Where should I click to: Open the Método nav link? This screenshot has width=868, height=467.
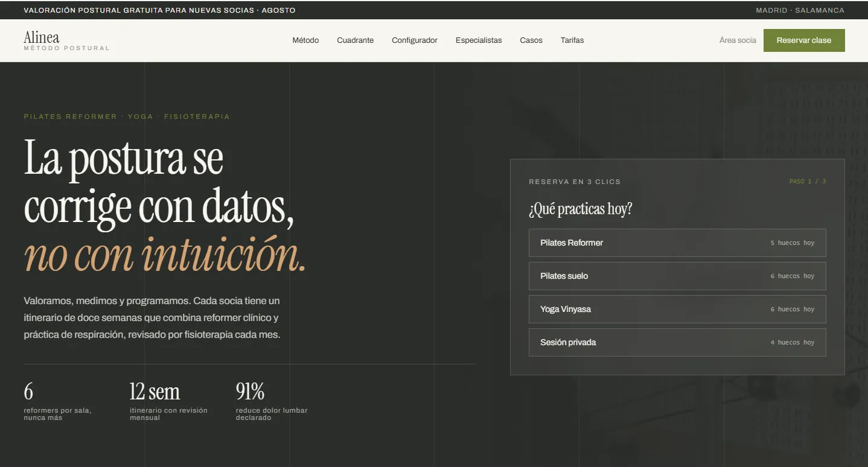click(x=305, y=40)
